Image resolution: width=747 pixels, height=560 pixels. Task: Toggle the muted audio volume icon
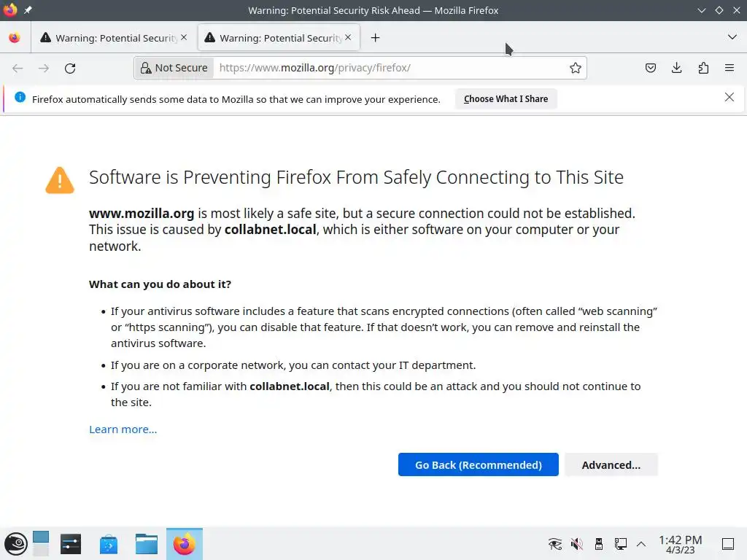coord(576,543)
